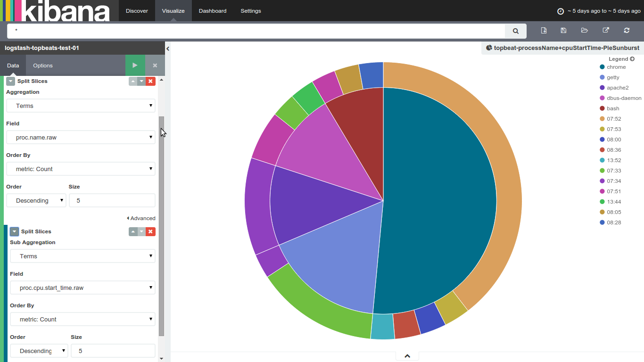The width and height of the screenshot is (644, 362).
Task: Click the share visualization icon
Action: pyautogui.click(x=606, y=31)
